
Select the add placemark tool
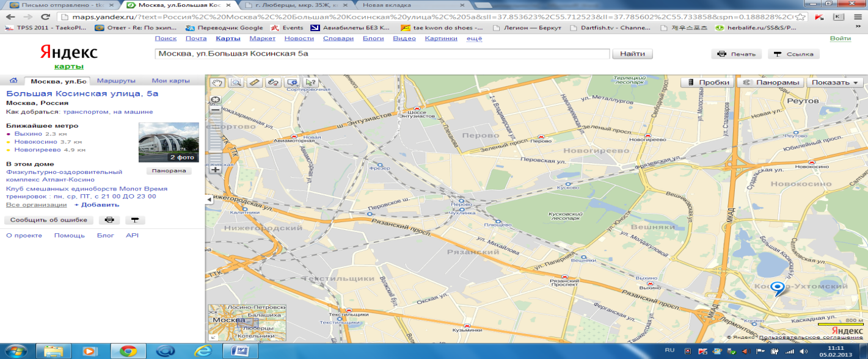[x=292, y=82]
